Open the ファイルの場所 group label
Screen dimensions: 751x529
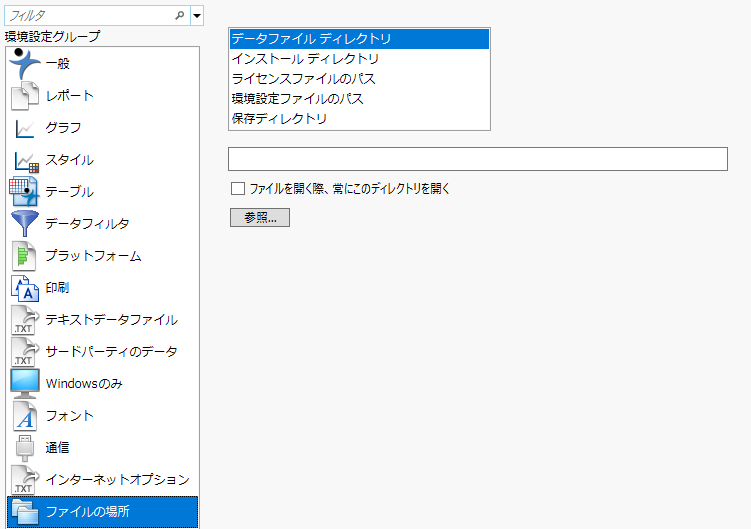[x=88, y=512]
